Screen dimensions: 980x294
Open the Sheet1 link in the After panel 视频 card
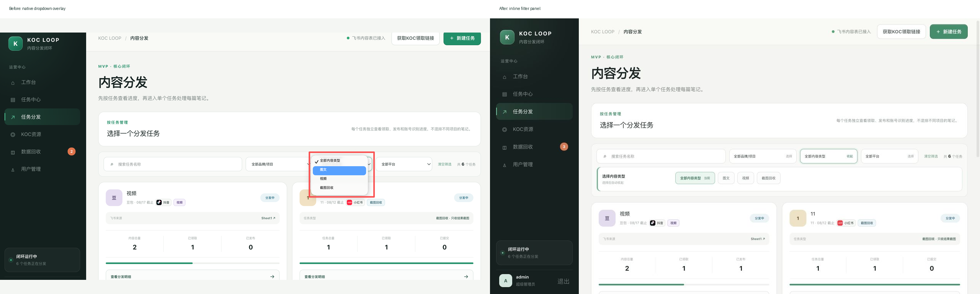click(x=758, y=239)
